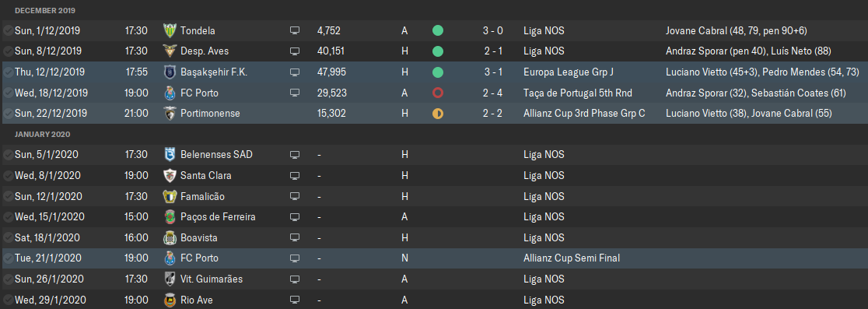Click the Boavista club badge
868x309 pixels.
(x=170, y=238)
